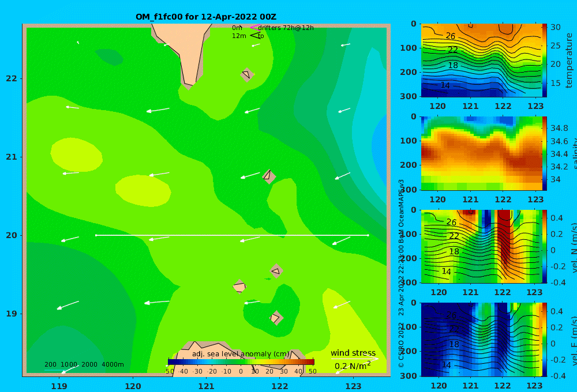Image resolution: width=577 pixels, height=392 pixels.
Task: Click the salinity colorbar
Action: point(545,153)
